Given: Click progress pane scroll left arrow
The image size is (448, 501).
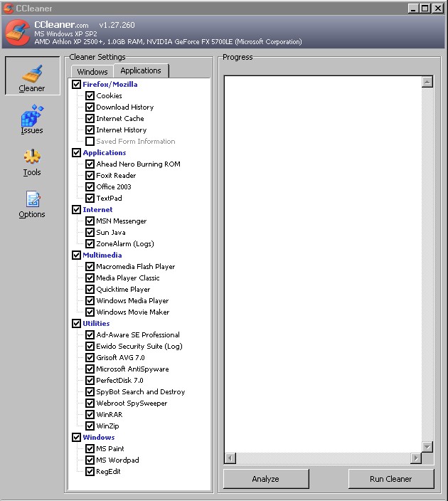Looking at the screenshot, I should [230, 458].
